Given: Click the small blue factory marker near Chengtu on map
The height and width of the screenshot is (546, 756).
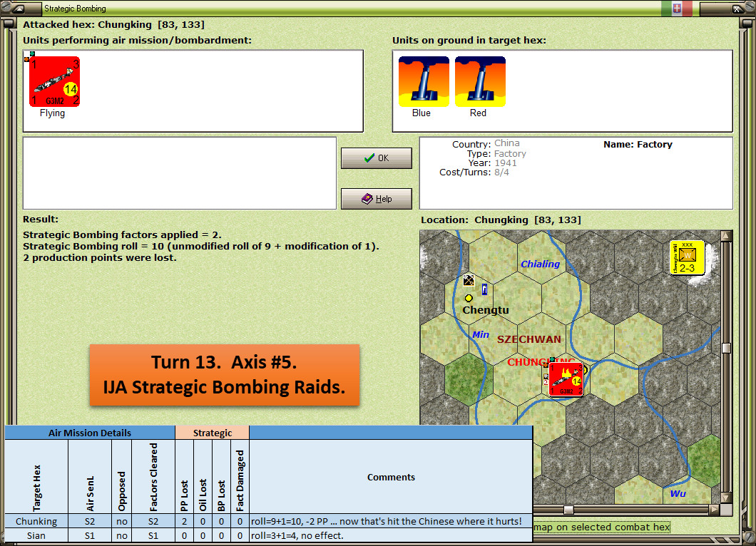Looking at the screenshot, I should click(484, 289).
